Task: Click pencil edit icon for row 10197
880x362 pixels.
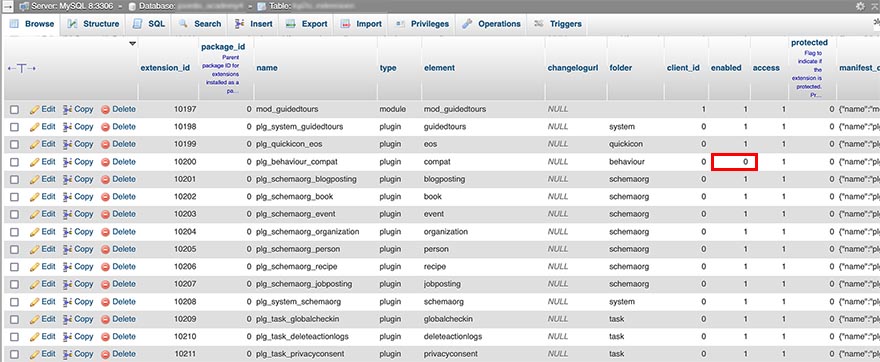Action: tap(34, 109)
